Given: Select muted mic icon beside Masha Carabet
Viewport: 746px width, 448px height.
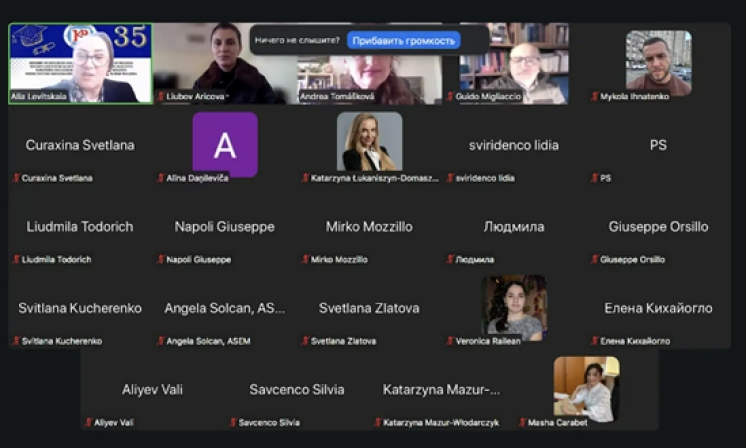Looking at the screenshot, I should [522, 423].
